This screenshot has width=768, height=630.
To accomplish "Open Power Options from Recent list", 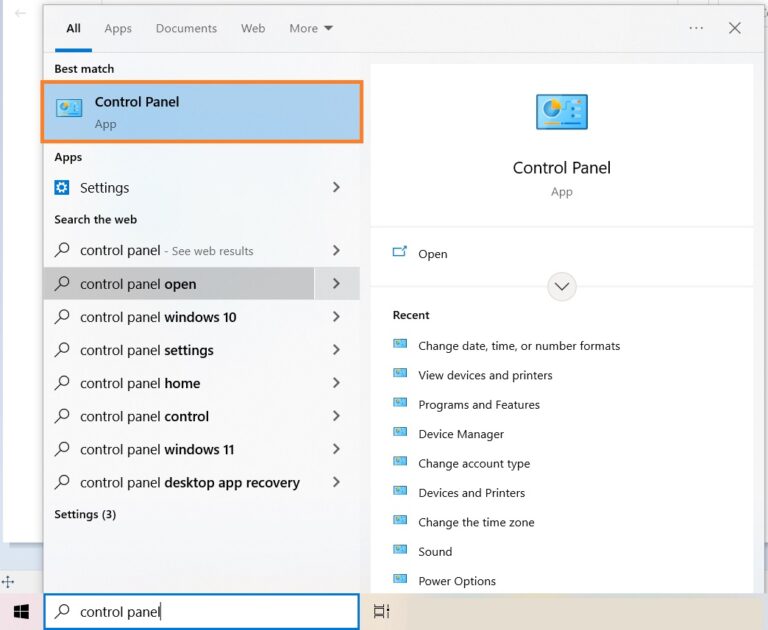I will pyautogui.click(x=456, y=581).
